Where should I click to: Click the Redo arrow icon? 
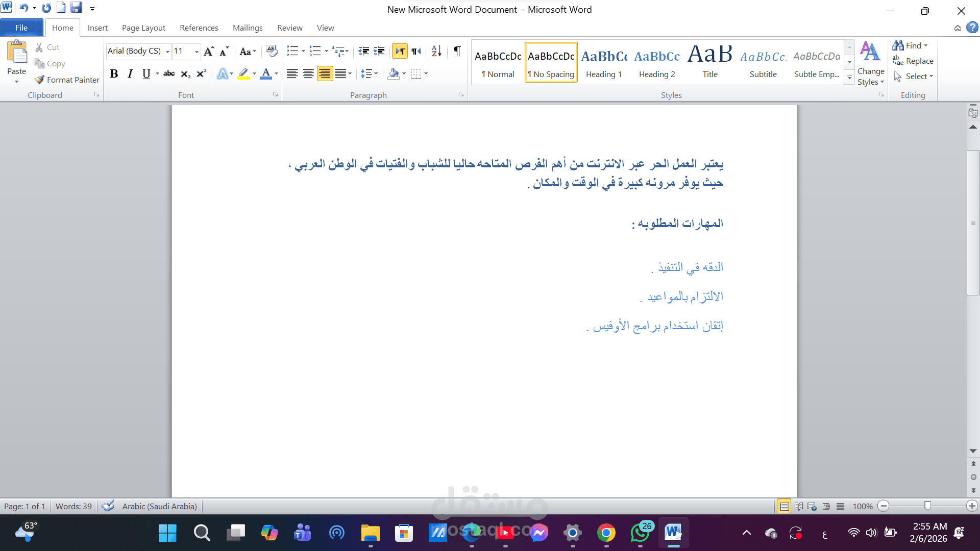tap(46, 8)
